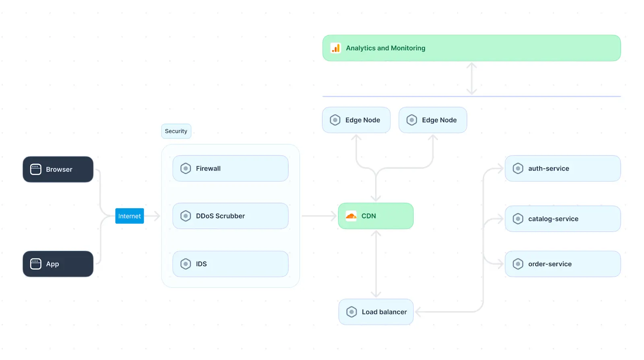
Task: Click the auth-service hexagon icon
Action: click(x=518, y=169)
